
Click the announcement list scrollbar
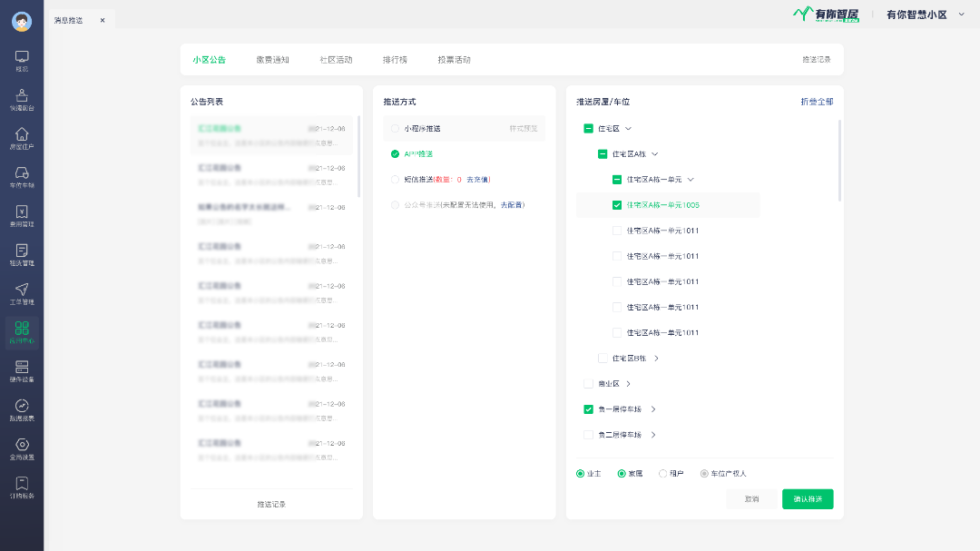click(x=359, y=156)
